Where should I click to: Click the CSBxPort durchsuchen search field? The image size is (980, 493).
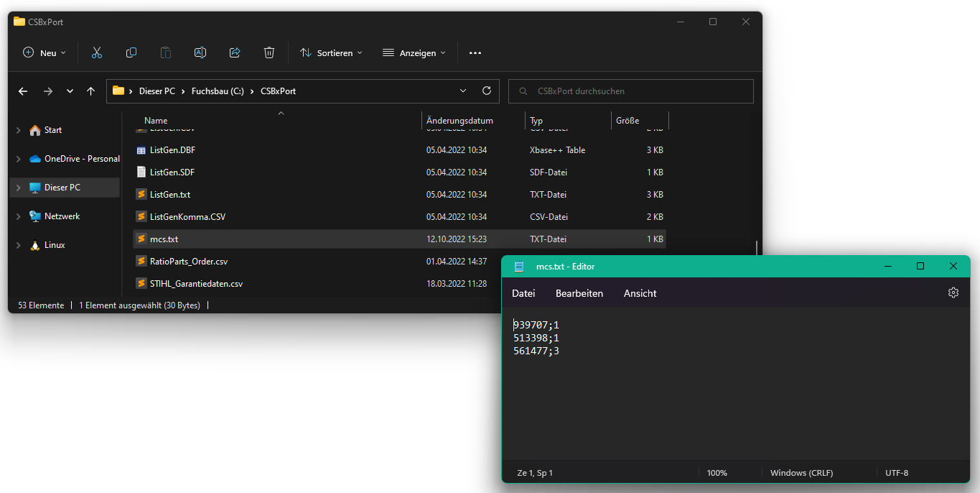(x=631, y=91)
